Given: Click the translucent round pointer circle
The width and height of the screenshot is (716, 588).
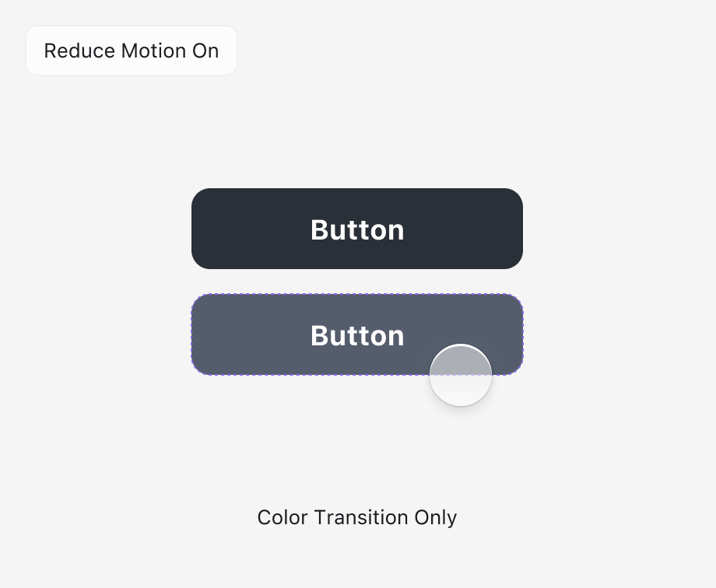Looking at the screenshot, I should [461, 375].
